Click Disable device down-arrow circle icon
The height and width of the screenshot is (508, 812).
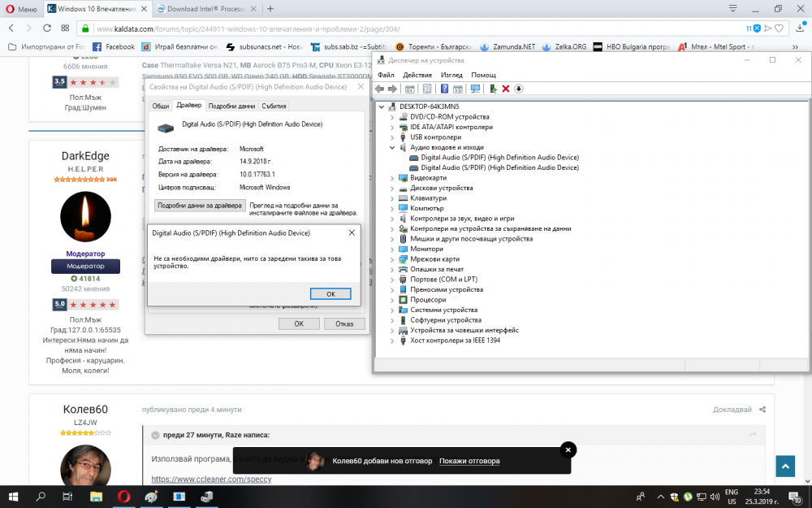(x=518, y=89)
